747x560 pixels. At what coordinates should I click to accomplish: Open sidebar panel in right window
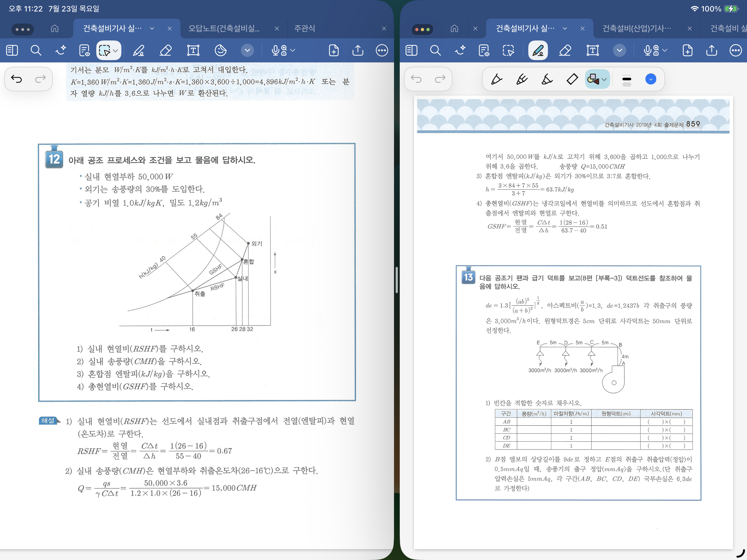(x=411, y=50)
